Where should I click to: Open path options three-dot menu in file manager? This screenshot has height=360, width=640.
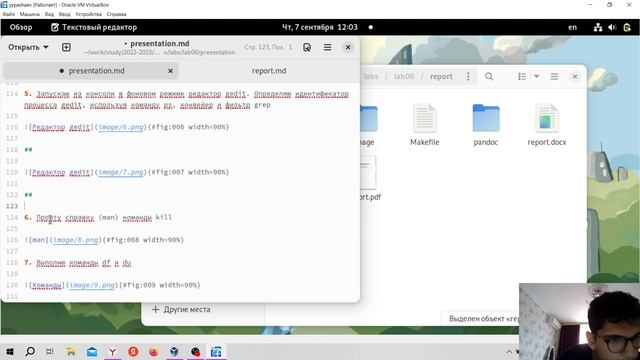468,76
